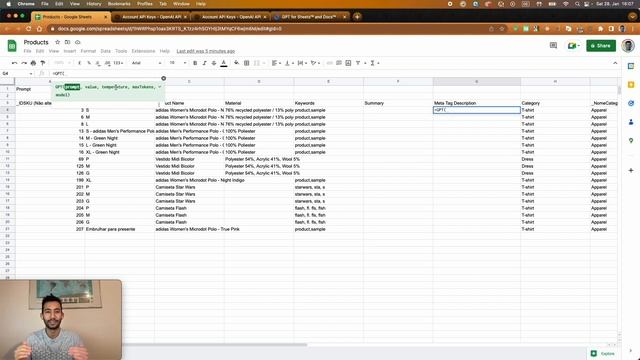Open Contacts in the side panel
Viewport: 640px width, 360px height.
pyautogui.click(x=631, y=122)
